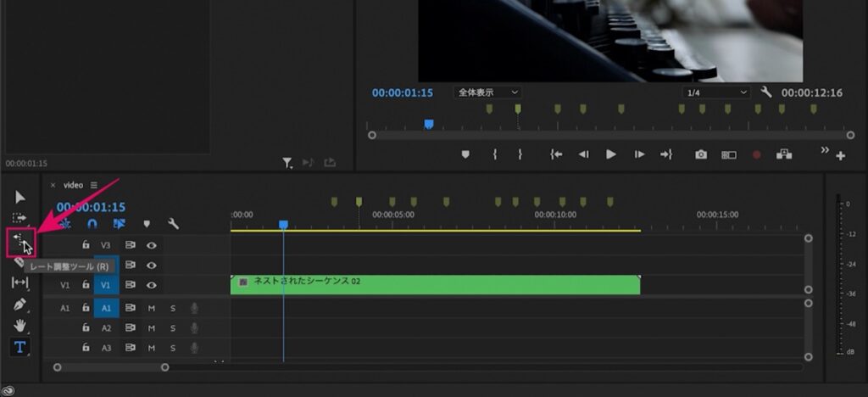This screenshot has width=868, height=397.
Task: Select the Pen tool
Action: (20, 304)
